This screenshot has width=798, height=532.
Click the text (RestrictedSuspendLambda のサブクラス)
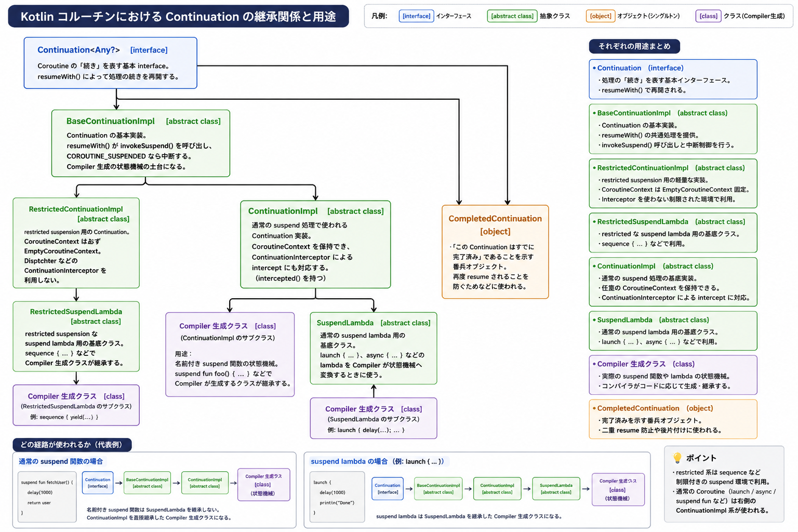pyautogui.click(x=76, y=406)
